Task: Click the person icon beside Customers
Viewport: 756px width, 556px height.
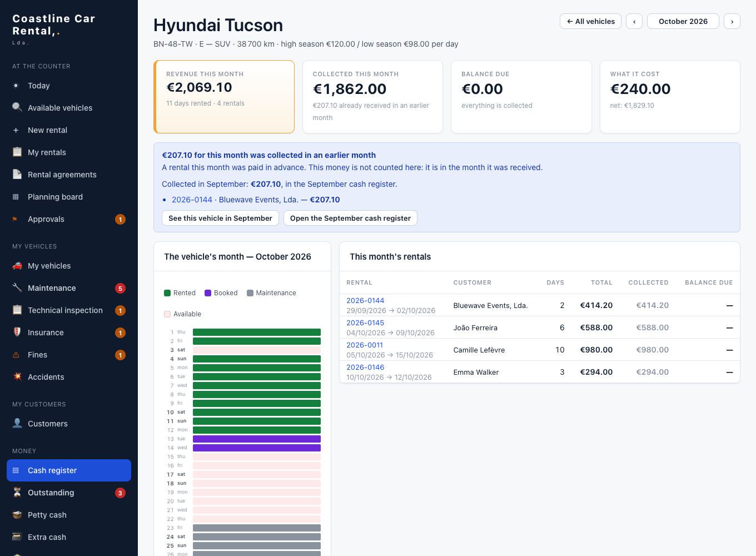Action: pos(17,423)
